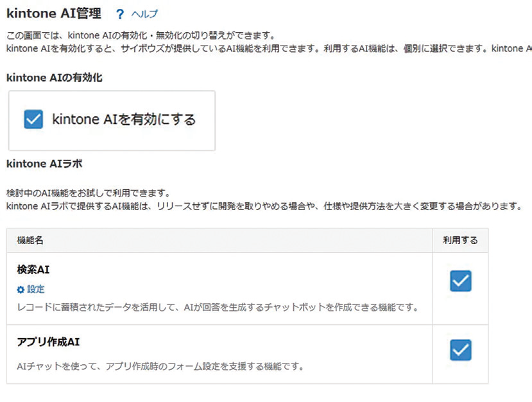Click the 利用する column header
532x402 pixels.
460,240
